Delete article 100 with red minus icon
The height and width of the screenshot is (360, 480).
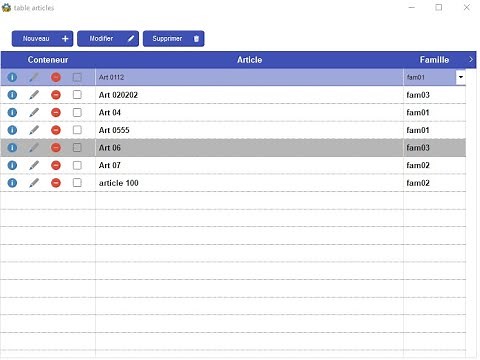tap(56, 183)
